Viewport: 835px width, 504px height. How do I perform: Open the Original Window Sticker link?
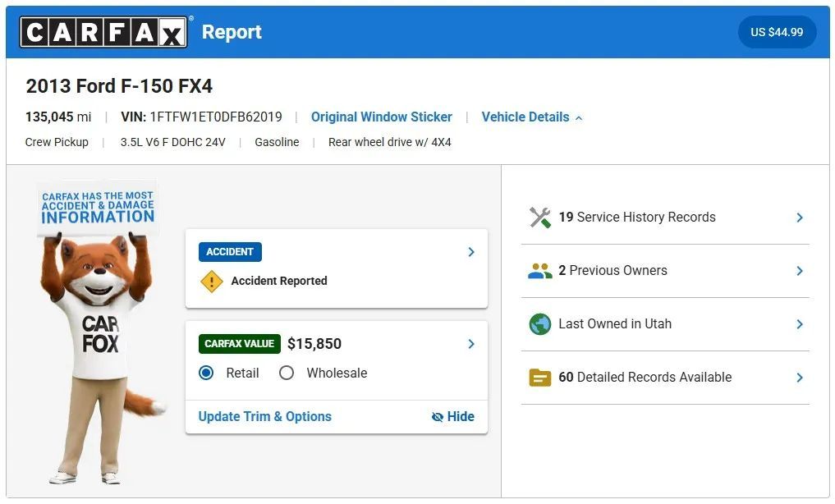tap(381, 117)
